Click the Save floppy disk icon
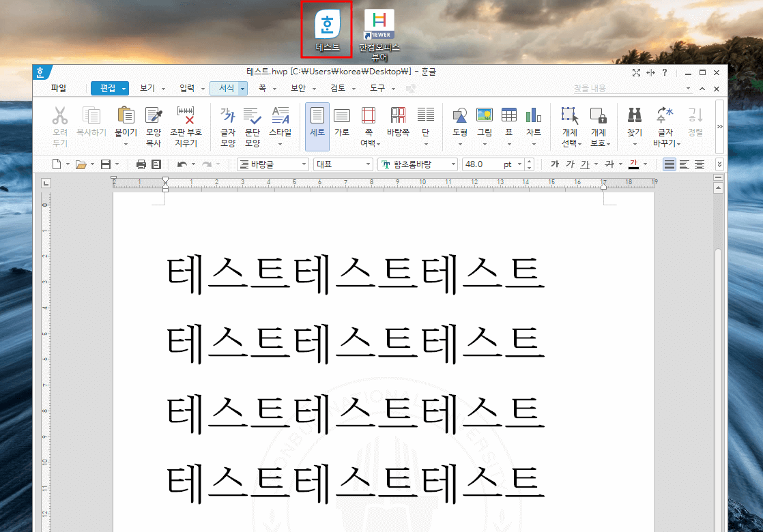 click(106, 164)
